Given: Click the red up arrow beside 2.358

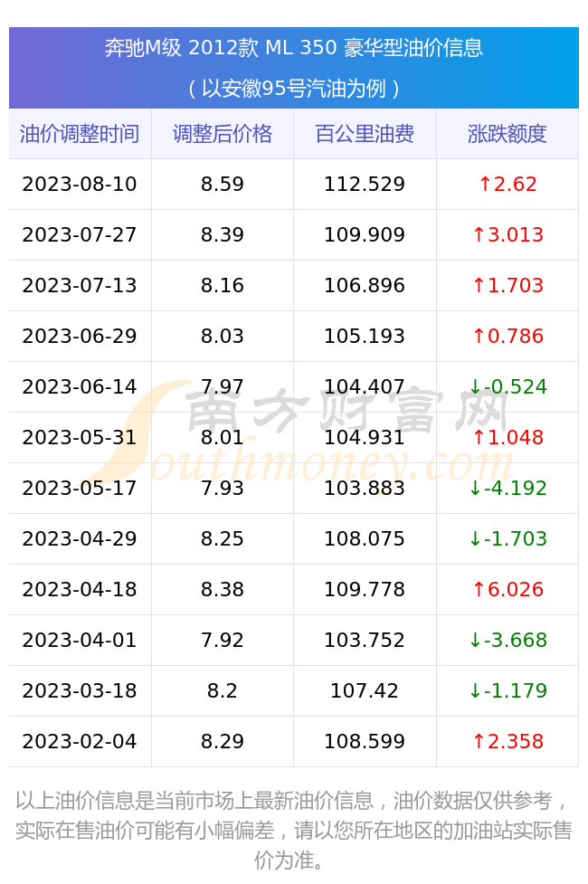Looking at the screenshot, I should pyautogui.click(x=479, y=741).
